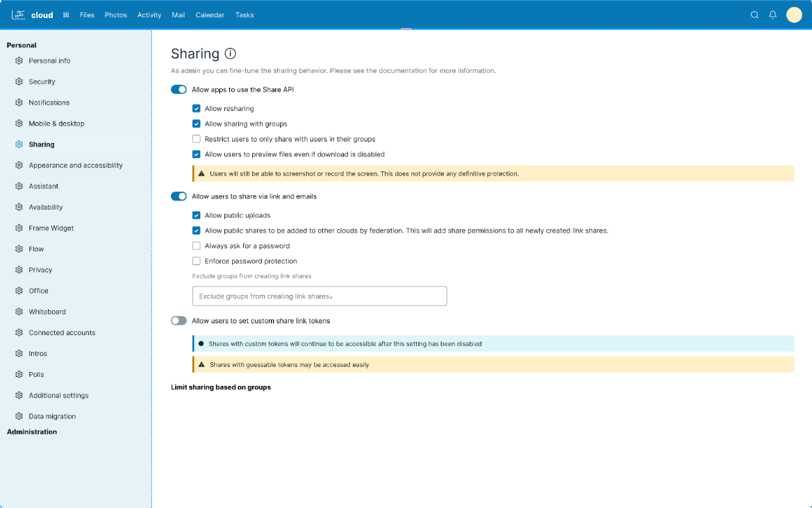Click the gear icon beside Personal info

[19, 60]
